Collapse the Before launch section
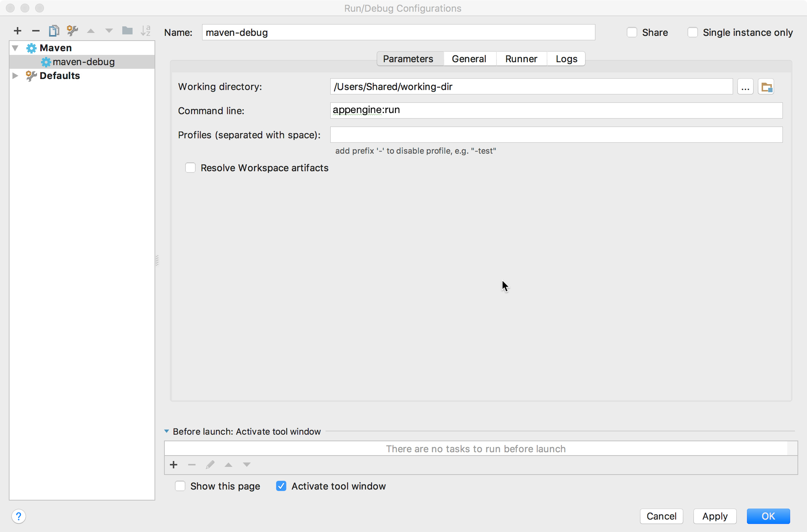This screenshot has width=807, height=532. 166,432
